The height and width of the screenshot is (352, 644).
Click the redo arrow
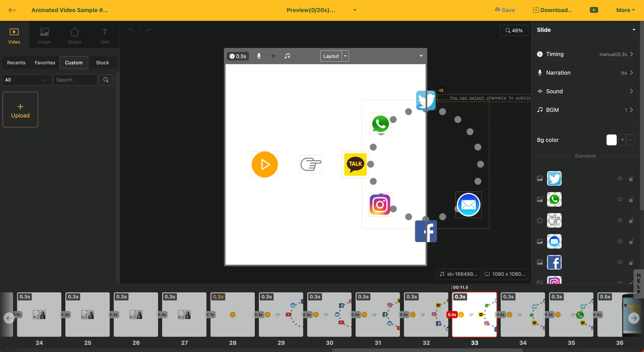(148, 30)
